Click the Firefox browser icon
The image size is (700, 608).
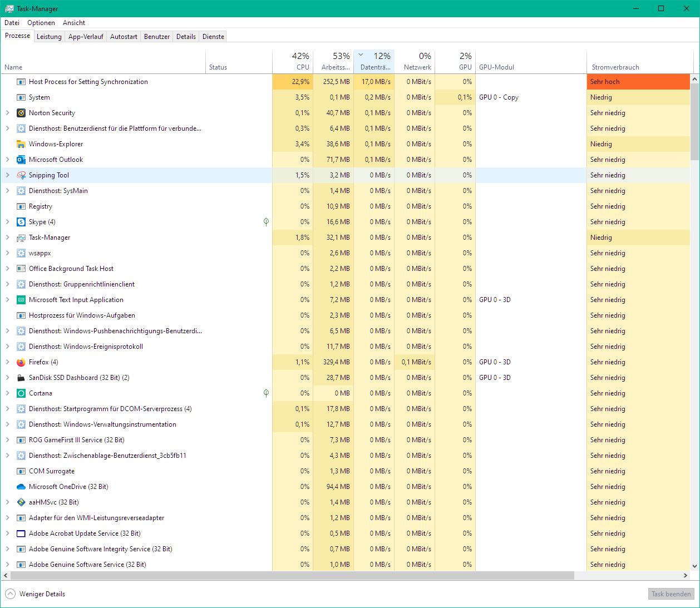[x=21, y=362]
